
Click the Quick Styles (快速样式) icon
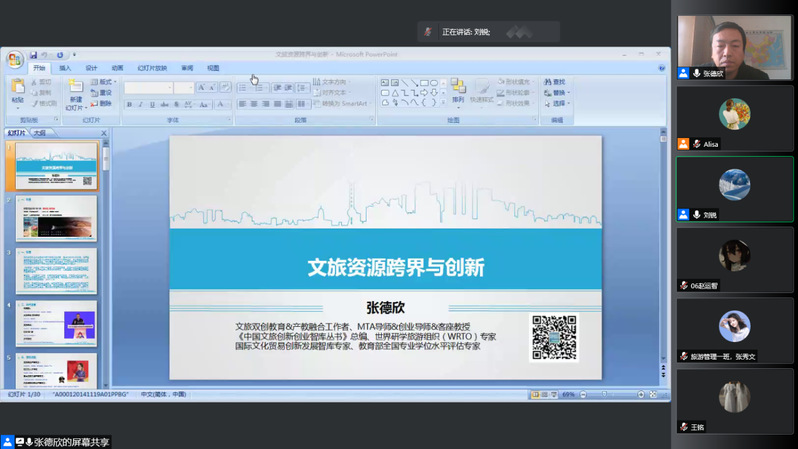tap(481, 91)
